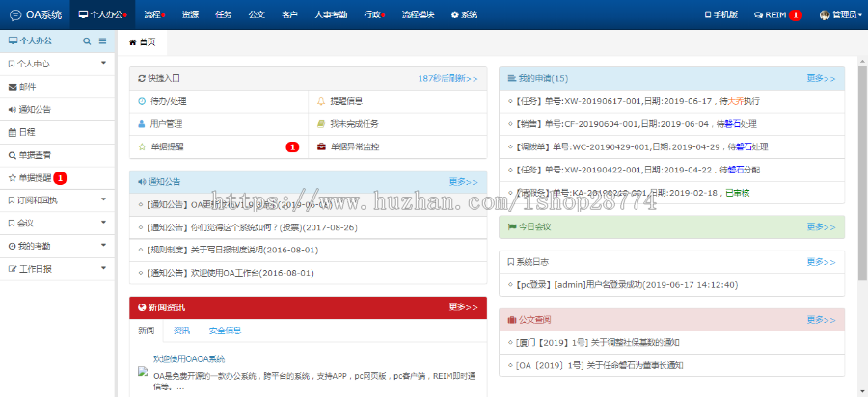This screenshot has height=397, width=868.
Task: Open 日程 calendar in sidebar
Action: [58, 132]
